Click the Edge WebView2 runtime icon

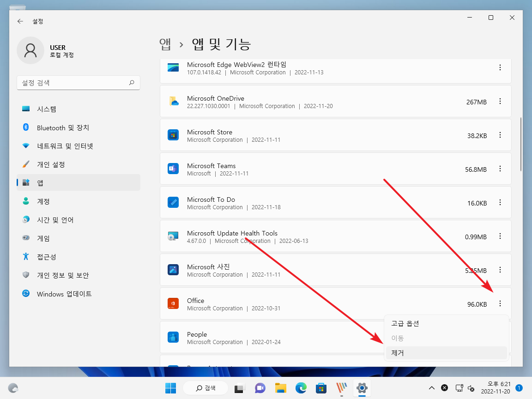[173, 67]
